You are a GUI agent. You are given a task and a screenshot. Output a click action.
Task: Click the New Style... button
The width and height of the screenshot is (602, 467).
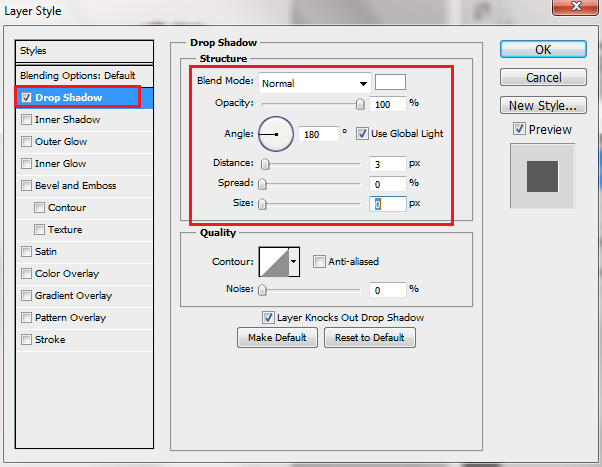543,105
